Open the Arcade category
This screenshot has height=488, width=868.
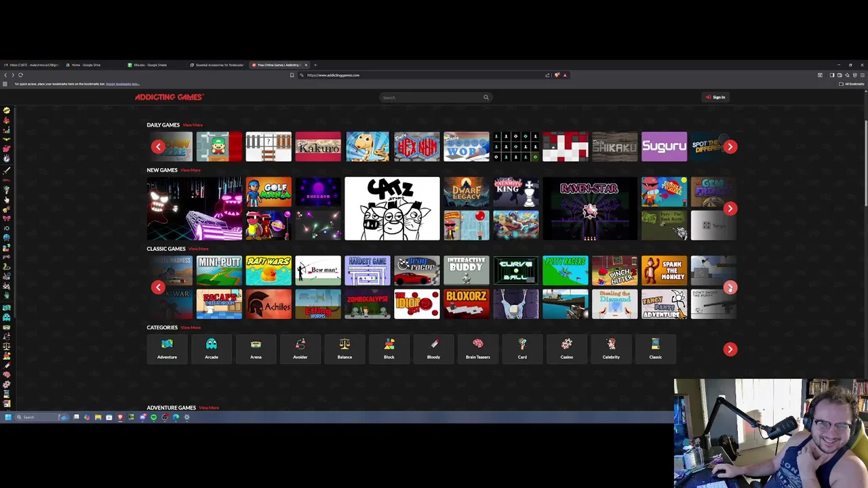click(x=212, y=349)
